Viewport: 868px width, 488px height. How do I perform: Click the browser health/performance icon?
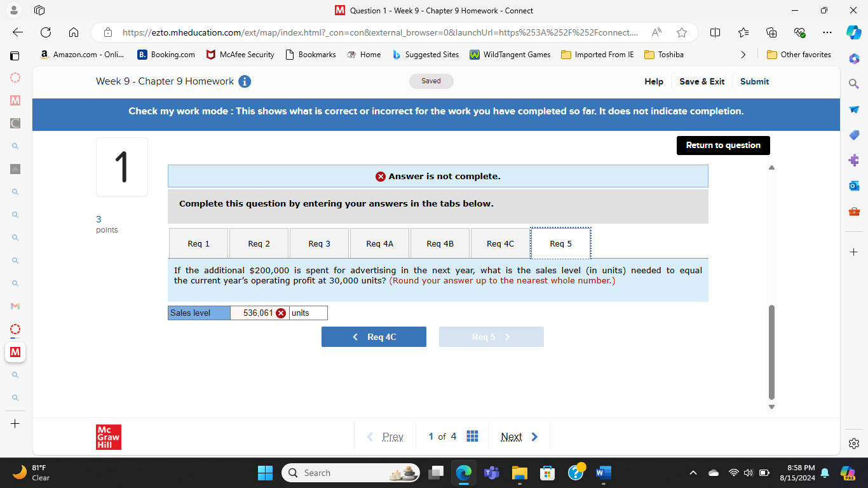(x=799, y=32)
